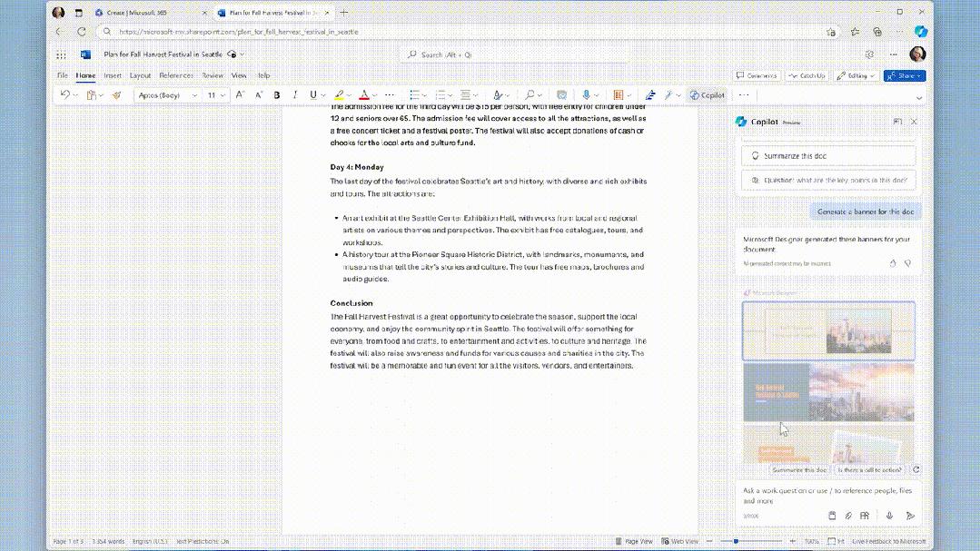Give thumbs down to Copilot response
980x551 pixels.
[x=907, y=263]
